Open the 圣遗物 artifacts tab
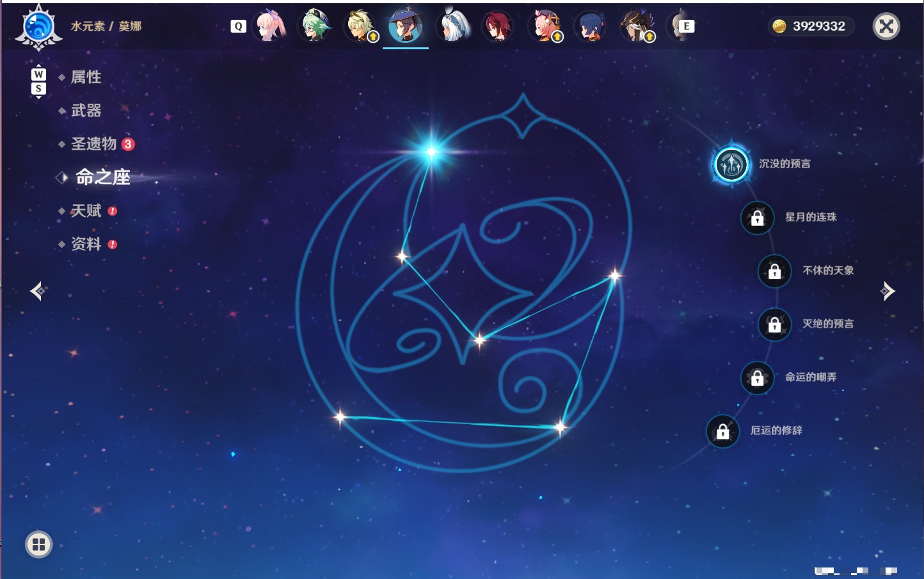924x579 pixels. tap(93, 144)
